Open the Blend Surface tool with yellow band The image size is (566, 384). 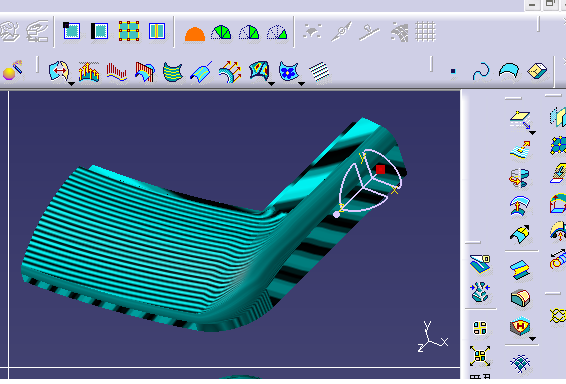point(520,270)
